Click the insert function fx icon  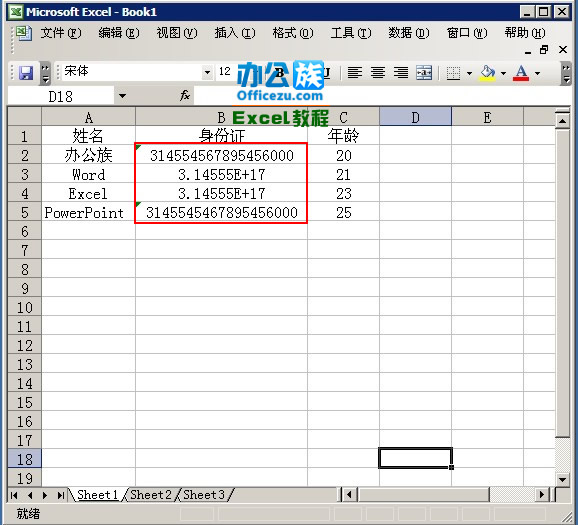pos(185,96)
